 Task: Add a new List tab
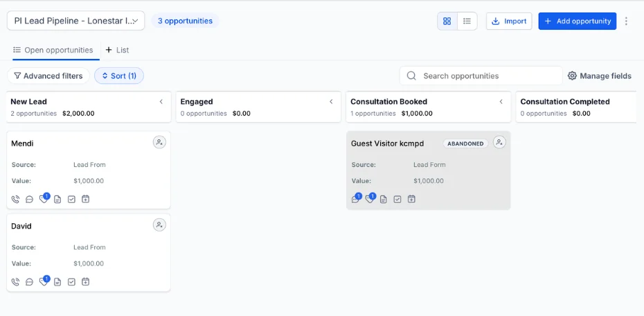pyautogui.click(x=118, y=50)
